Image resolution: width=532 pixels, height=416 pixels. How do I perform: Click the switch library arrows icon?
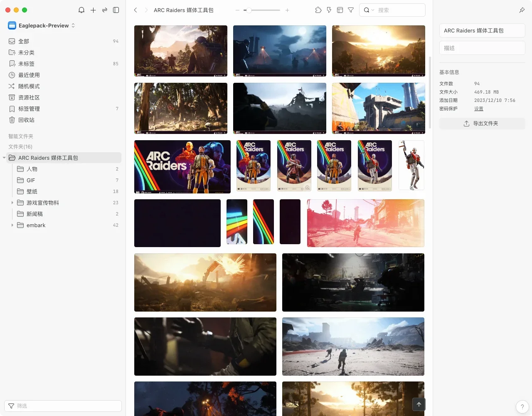(105, 10)
